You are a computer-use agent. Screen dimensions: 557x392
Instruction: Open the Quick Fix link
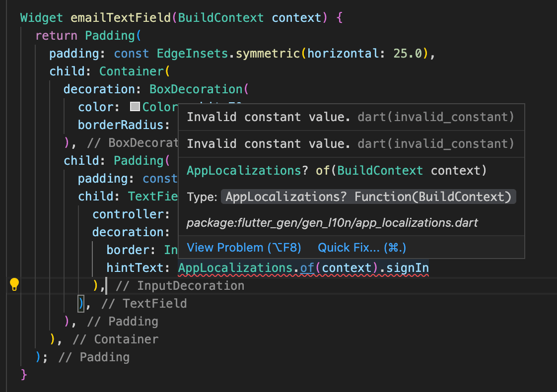(x=361, y=248)
